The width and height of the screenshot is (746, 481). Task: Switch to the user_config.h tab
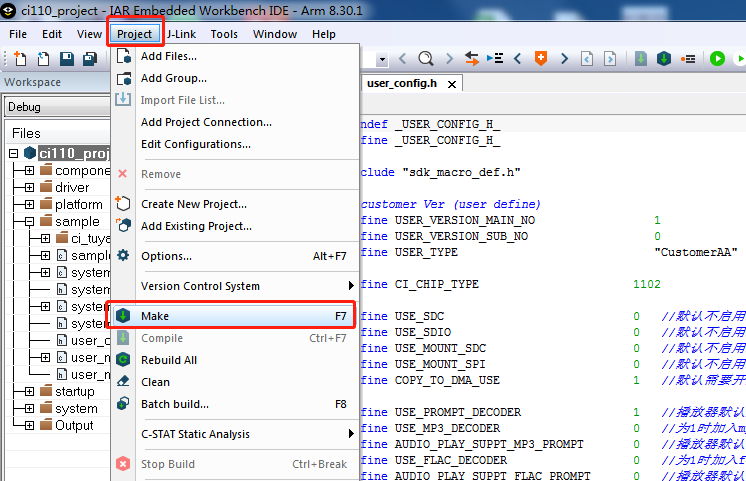[402, 84]
